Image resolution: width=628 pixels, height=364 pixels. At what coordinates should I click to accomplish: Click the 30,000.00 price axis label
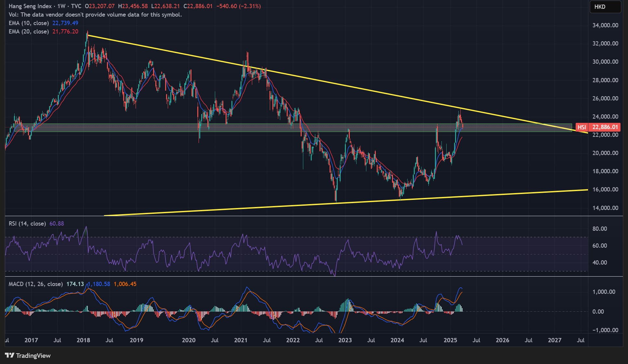(605, 62)
